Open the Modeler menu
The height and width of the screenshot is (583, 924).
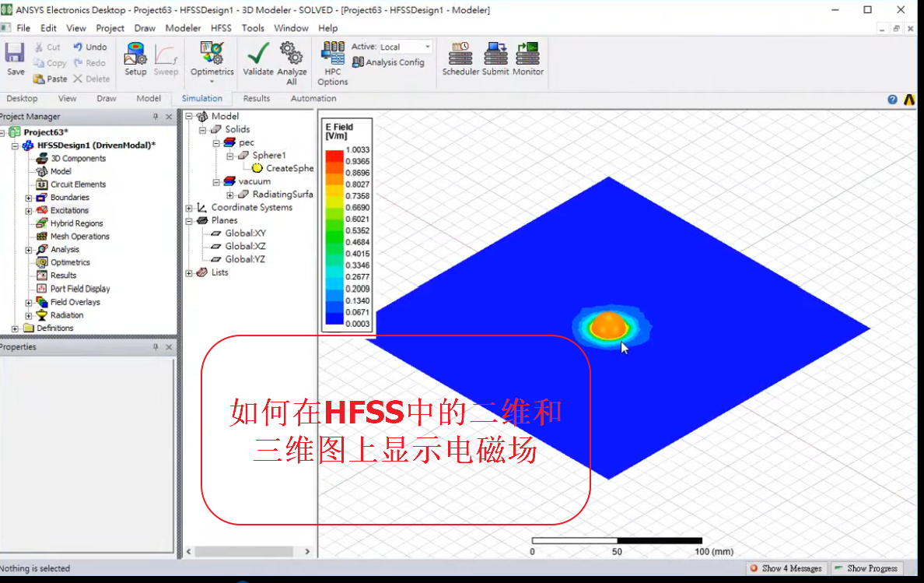click(183, 28)
